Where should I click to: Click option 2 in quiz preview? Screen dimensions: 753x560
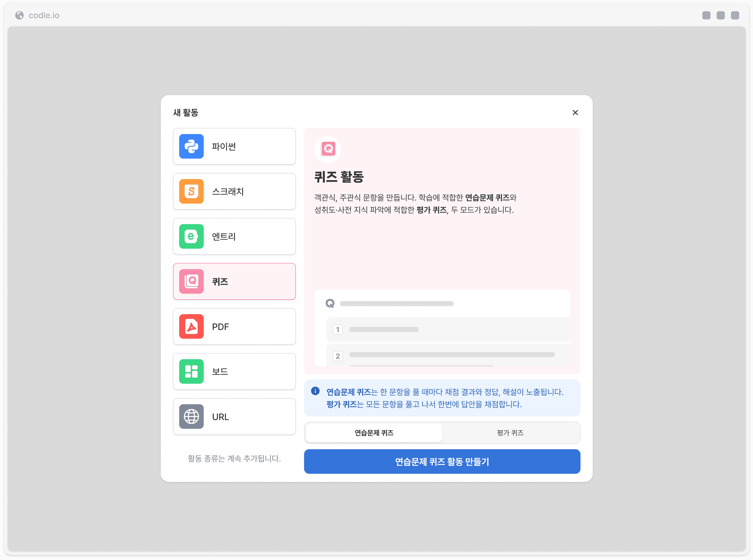point(448,355)
